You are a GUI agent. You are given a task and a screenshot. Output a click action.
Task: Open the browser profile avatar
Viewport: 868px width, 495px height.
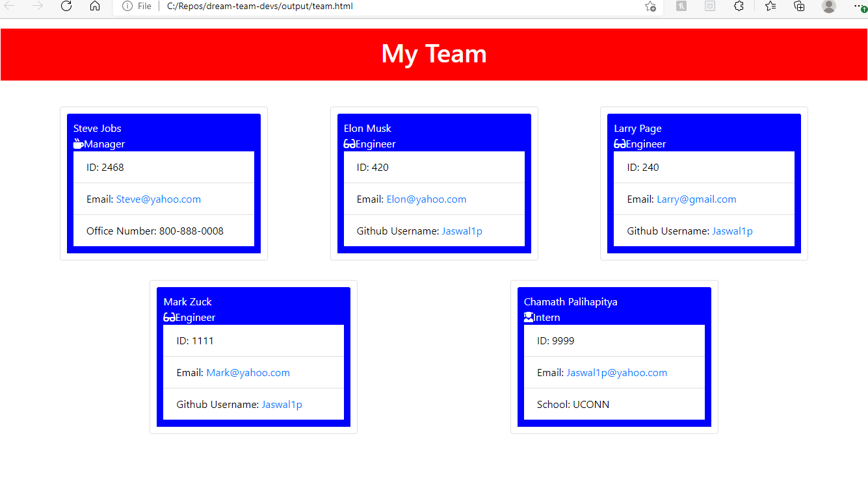click(x=828, y=6)
